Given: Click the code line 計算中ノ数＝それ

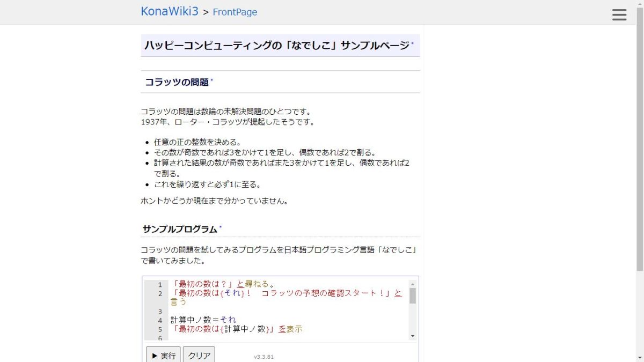Looking at the screenshot, I should coord(203,320).
